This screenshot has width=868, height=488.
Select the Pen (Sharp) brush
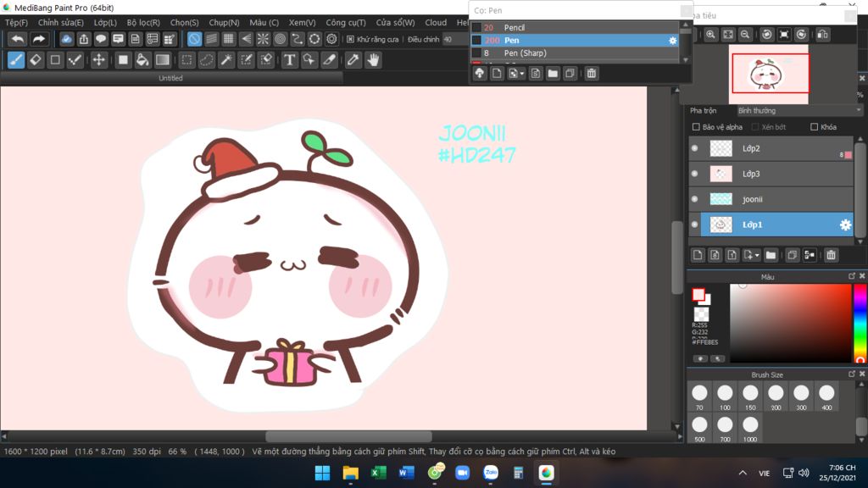coord(575,53)
